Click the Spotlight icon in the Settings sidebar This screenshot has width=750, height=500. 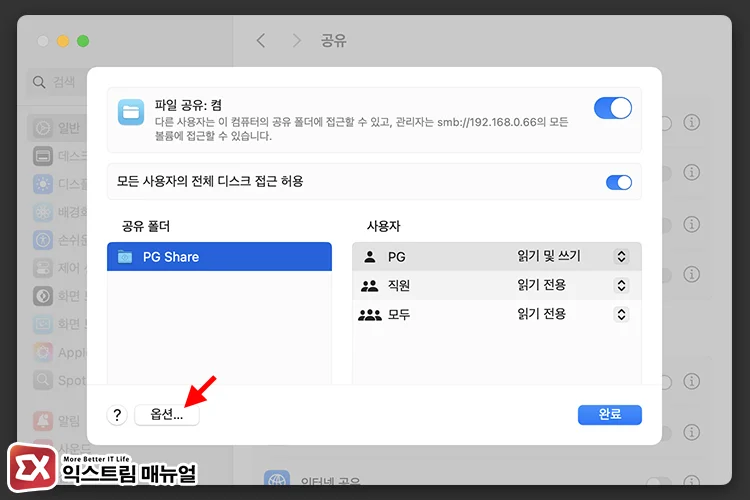click(43, 380)
